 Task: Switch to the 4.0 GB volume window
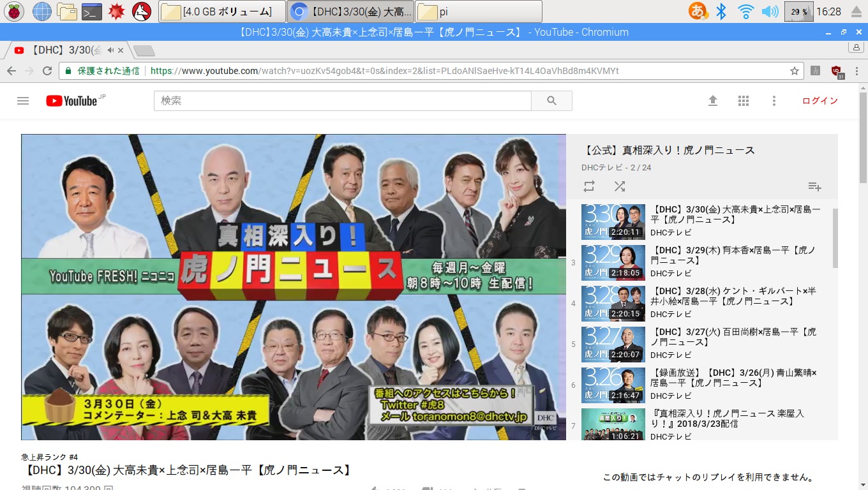(221, 11)
